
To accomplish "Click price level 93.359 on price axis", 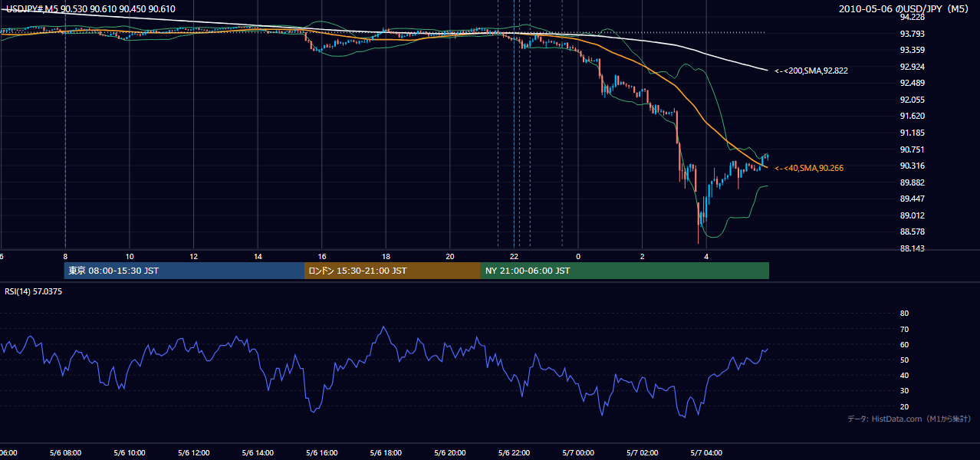I will (912, 51).
